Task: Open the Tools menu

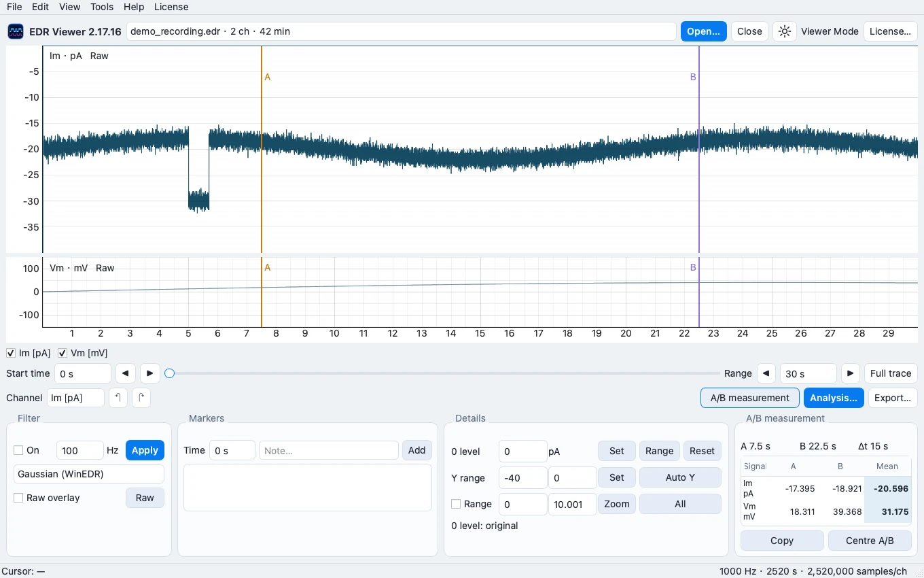Action: click(102, 7)
